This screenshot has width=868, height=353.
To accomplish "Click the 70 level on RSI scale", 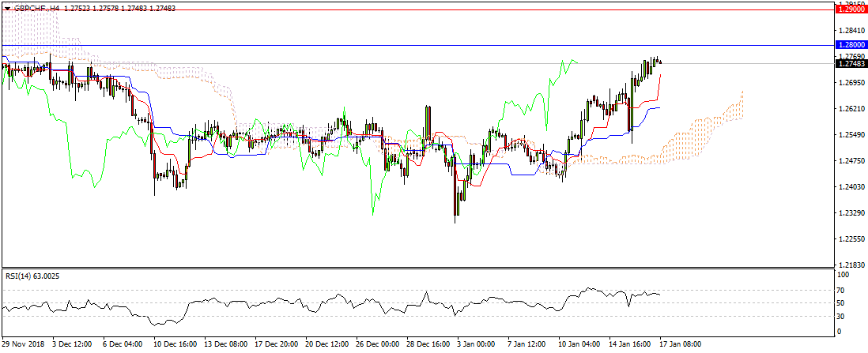I will coord(843,291).
